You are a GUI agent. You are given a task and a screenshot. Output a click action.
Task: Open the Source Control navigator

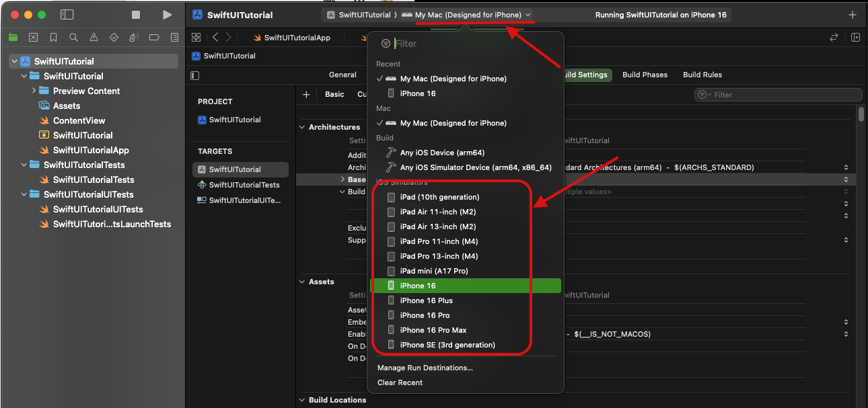33,38
